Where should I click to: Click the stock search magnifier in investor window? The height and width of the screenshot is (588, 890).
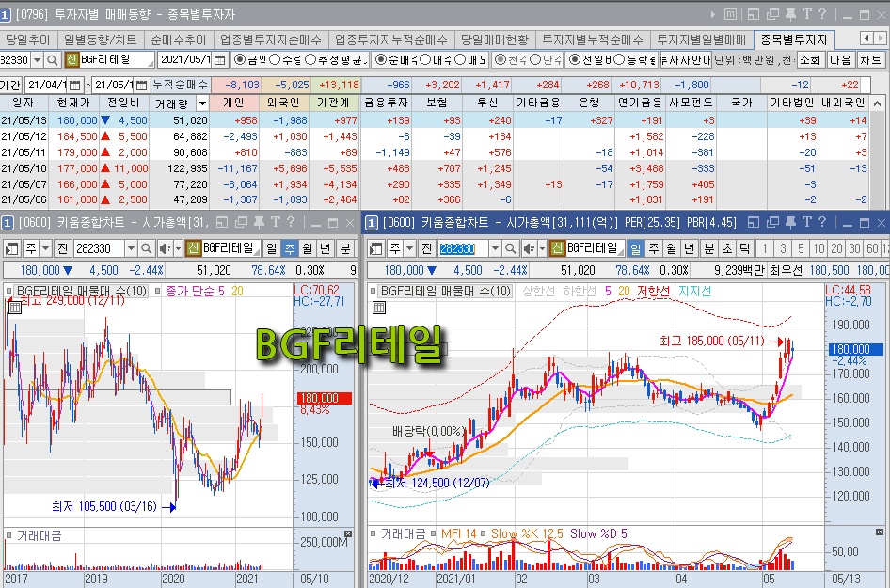53,59
